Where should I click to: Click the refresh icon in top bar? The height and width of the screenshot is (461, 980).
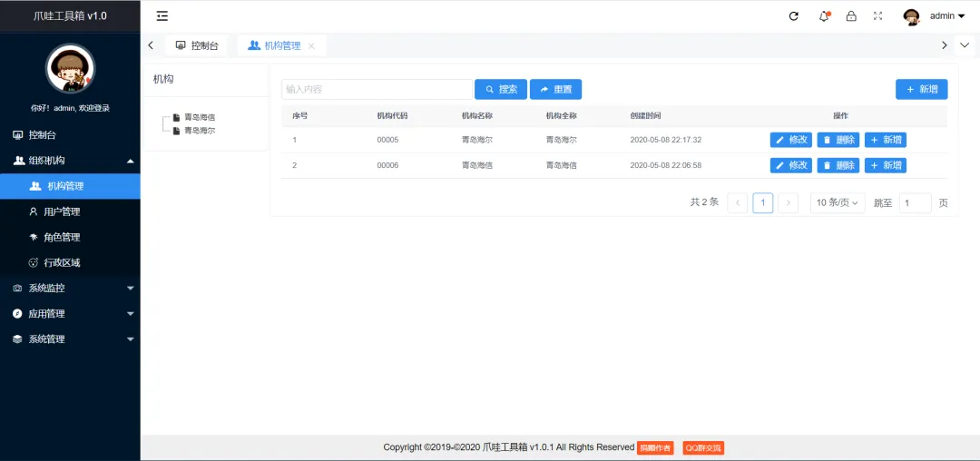794,15
